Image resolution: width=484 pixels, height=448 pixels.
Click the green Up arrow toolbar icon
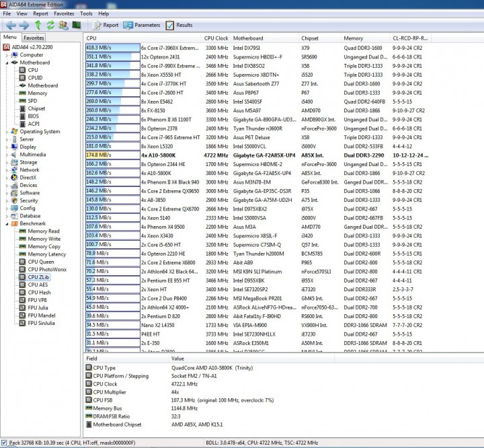(x=37, y=25)
